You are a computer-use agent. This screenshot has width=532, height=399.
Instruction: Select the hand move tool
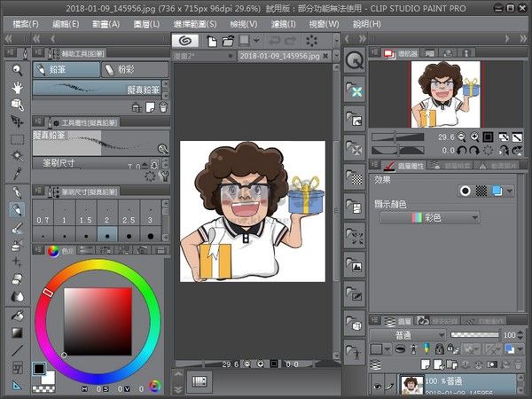click(17, 87)
